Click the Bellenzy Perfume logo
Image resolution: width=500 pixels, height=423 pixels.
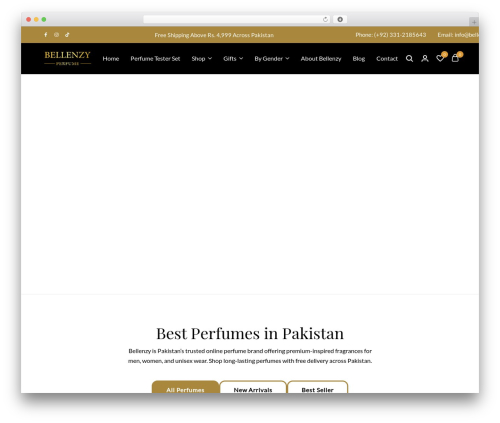pos(68,58)
